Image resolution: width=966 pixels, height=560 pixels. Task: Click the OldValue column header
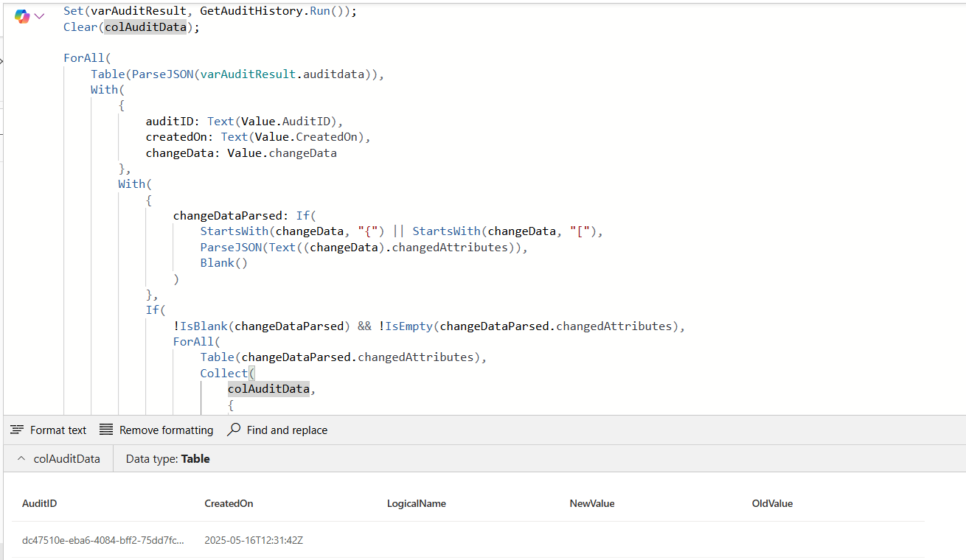[772, 503]
